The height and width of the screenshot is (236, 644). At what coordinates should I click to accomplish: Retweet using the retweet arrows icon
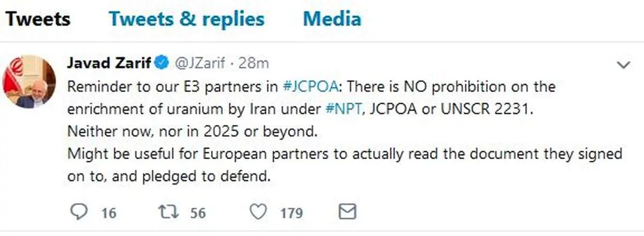click(x=171, y=212)
